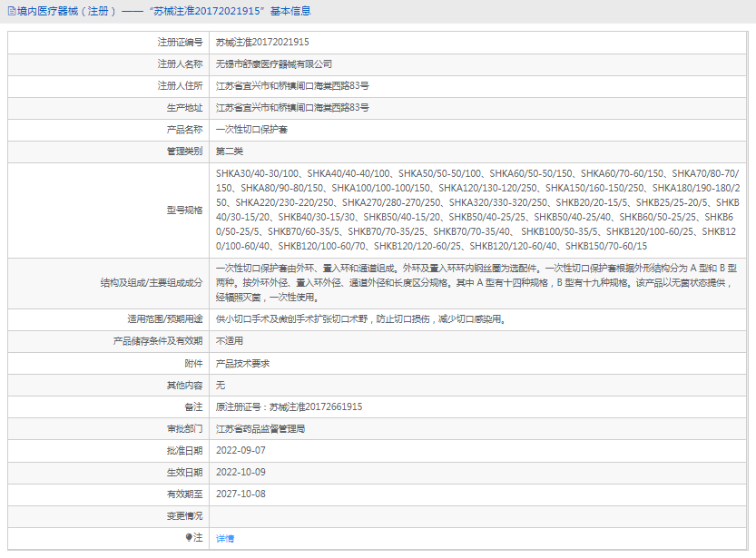
Task: Click the 第二类 management category value
Action: [230, 152]
